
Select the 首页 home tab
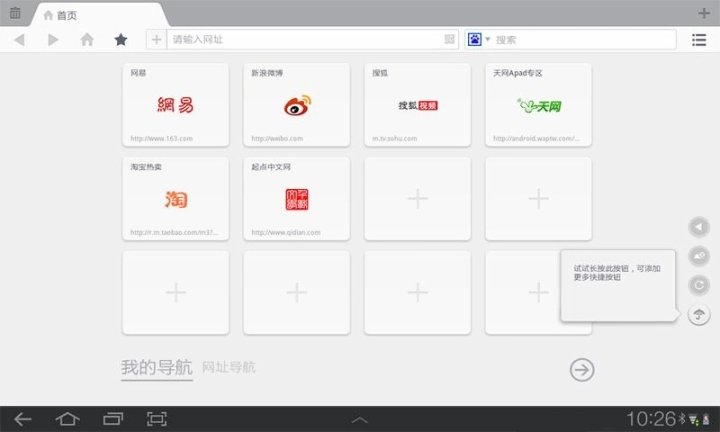click(x=100, y=15)
